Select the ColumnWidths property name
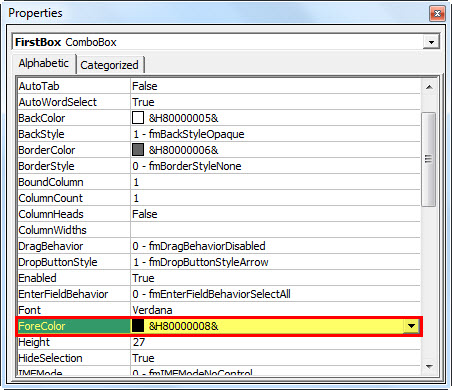Screen dimensions: 452x390 click(x=52, y=230)
